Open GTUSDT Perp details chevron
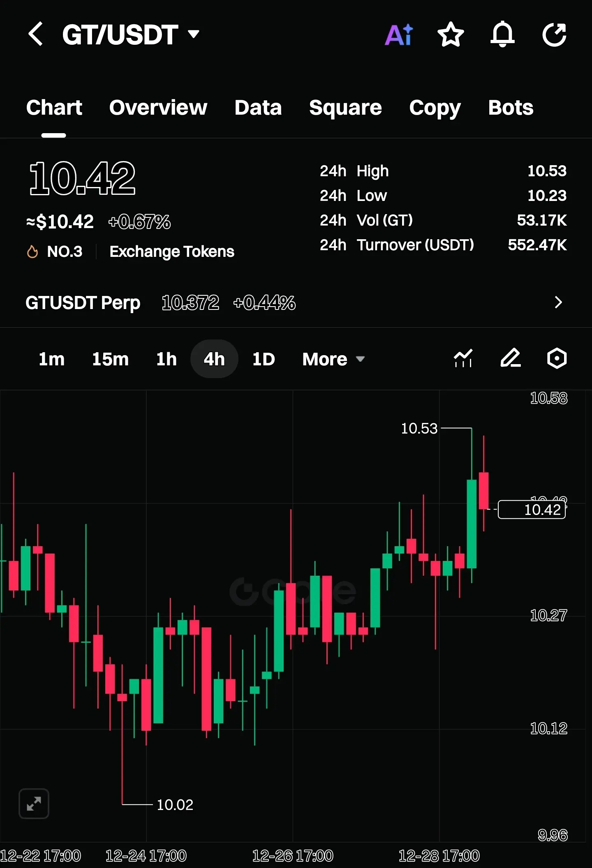The height and width of the screenshot is (868, 592). (558, 302)
